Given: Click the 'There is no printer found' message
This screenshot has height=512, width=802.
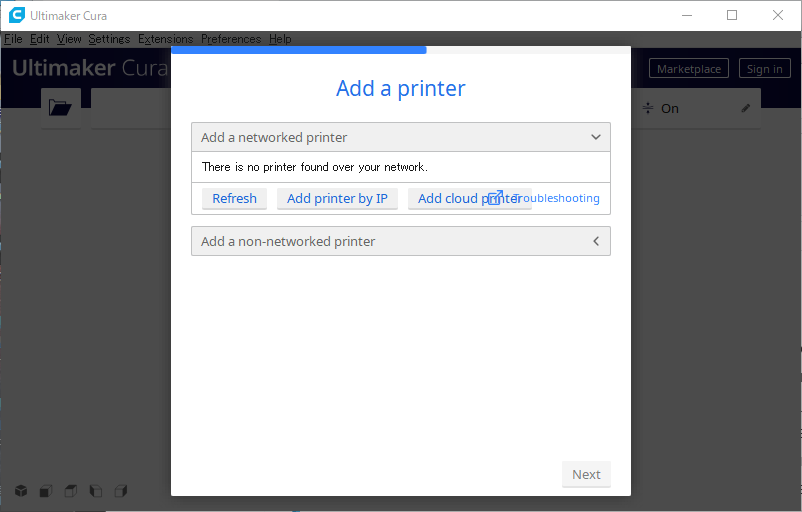Looking at the screenshot, I should (x=315, y=167).
